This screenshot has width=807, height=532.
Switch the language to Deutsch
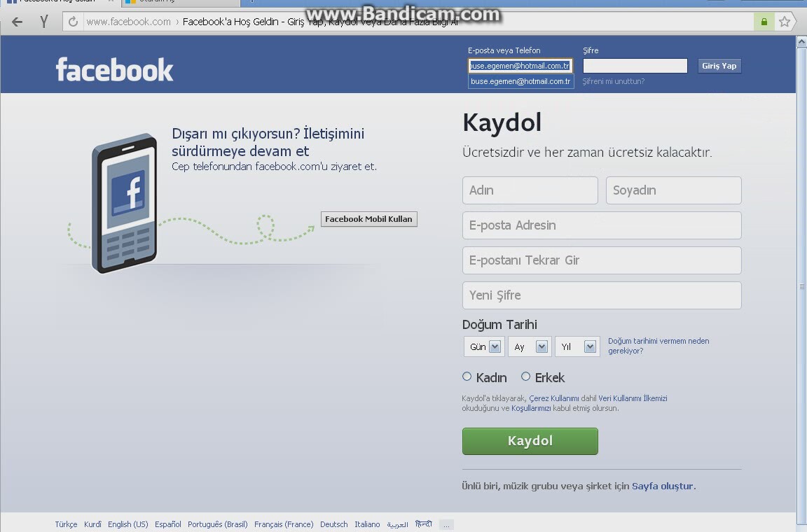pos(333,524)
